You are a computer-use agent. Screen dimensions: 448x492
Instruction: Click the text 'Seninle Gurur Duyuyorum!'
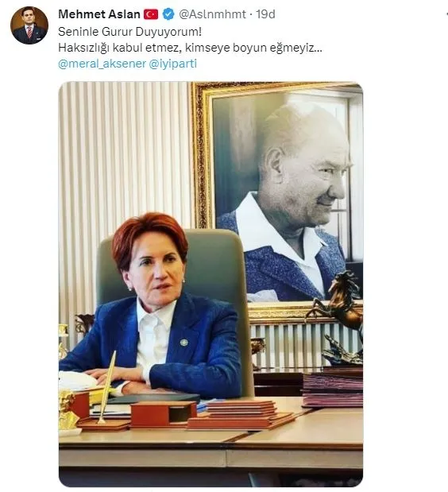click(130, 32)
